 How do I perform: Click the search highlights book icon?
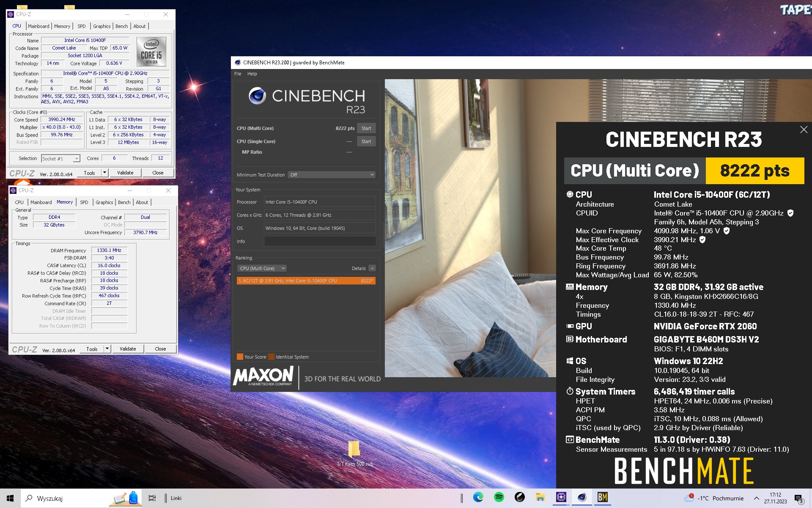coord(125,498)
